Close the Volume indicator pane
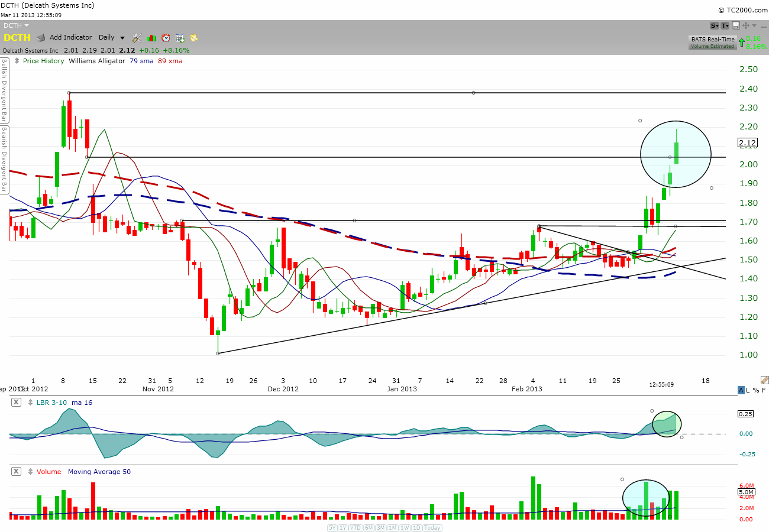The width and height of the screenshot is (769, 532). coord(16,472)
